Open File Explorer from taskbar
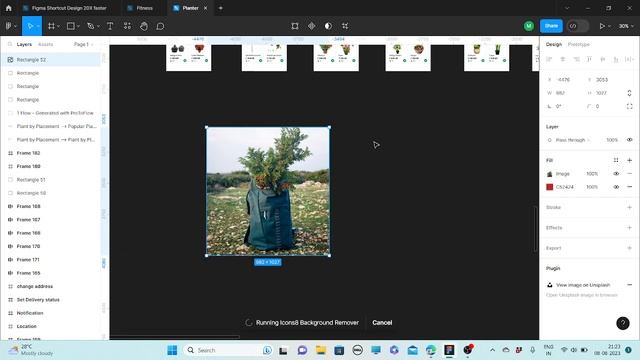The width and height of the screenshot is (640, 360). coord(321,350)
